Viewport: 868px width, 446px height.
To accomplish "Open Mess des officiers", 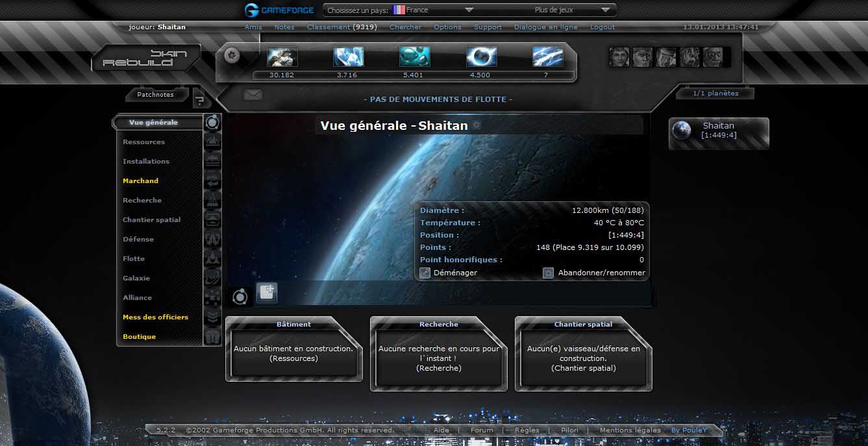I will 156,317.
